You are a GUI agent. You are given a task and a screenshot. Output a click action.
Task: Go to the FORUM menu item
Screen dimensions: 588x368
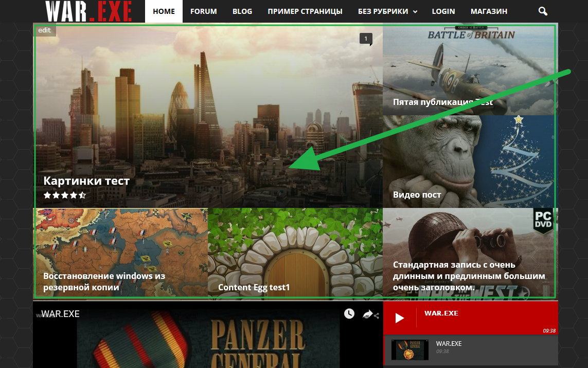coord(204,11)
